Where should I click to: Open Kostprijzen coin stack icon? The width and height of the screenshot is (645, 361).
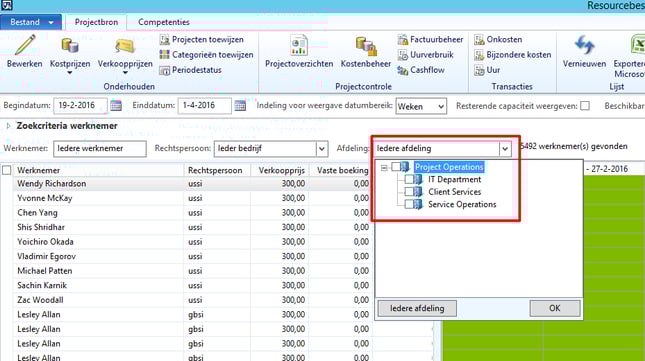[70, 45]
